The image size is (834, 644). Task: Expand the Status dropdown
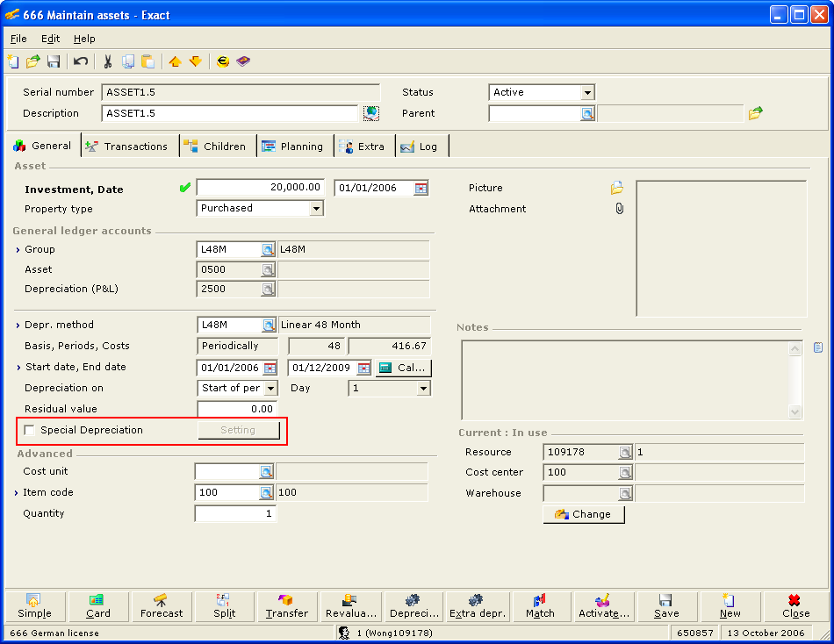coord(587,92)
